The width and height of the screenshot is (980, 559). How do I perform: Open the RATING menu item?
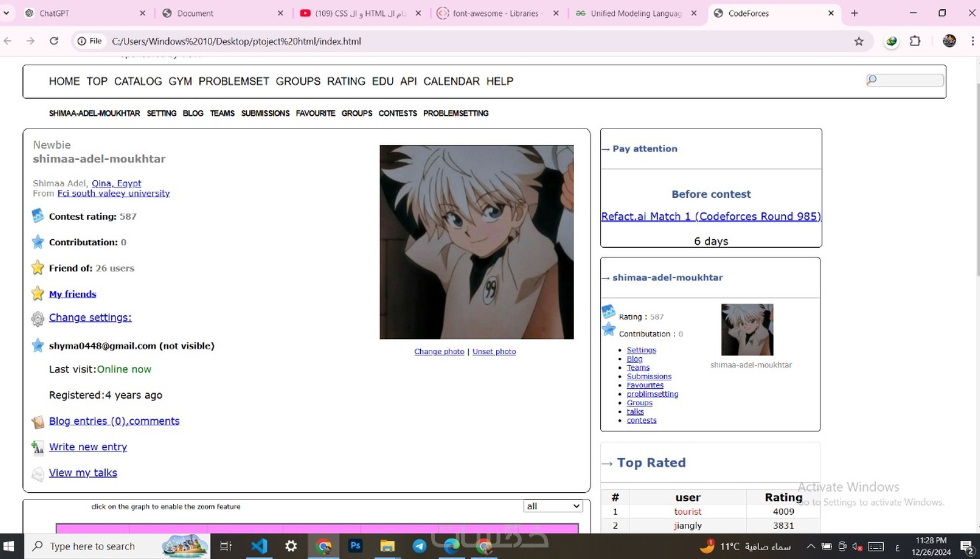tap(346, 81)
